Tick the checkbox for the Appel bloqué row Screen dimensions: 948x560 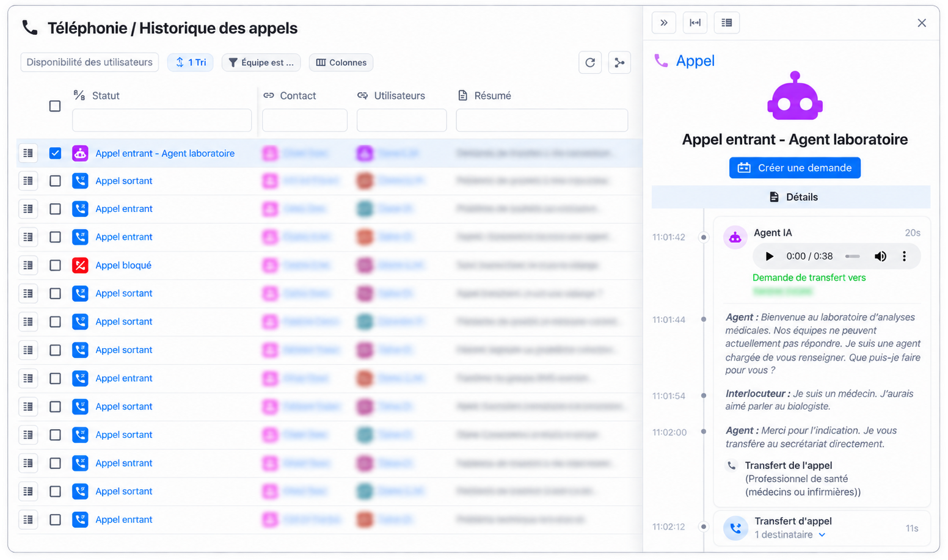pos(55,265)
